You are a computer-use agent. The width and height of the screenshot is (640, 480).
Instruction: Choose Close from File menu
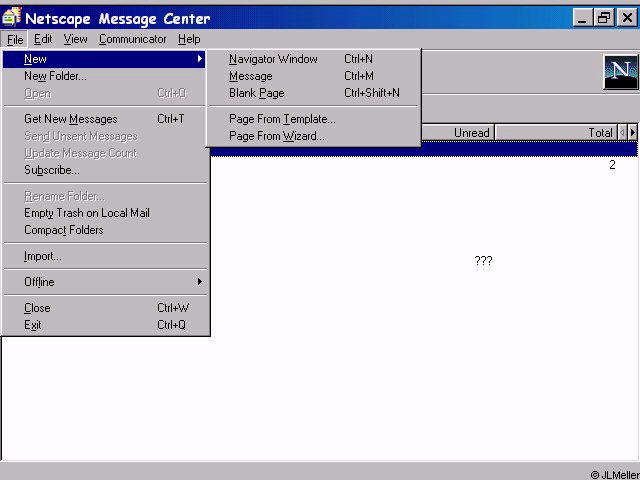pos(105,308)
